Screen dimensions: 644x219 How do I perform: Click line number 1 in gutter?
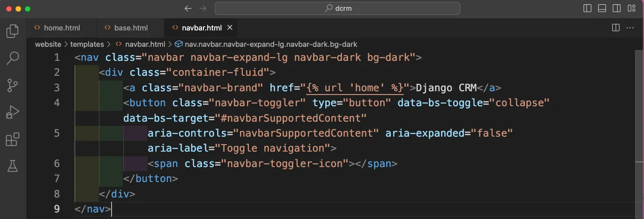[57, 58]
